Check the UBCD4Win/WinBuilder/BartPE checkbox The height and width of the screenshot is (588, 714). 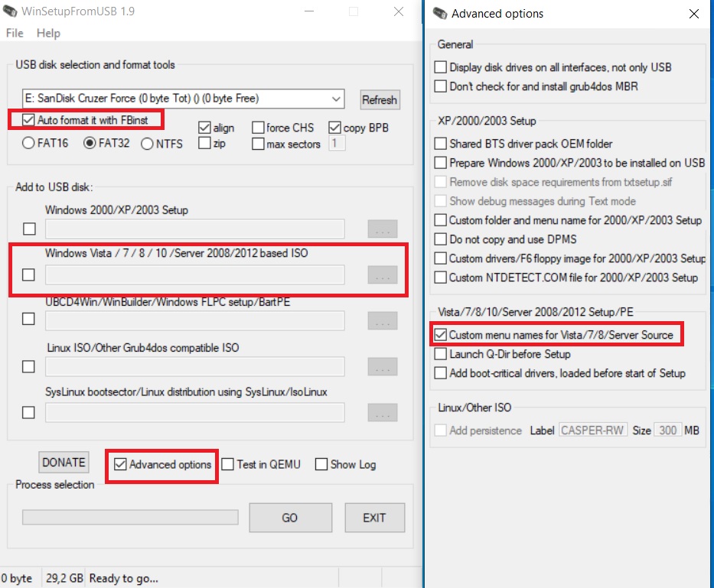(28, 319)
